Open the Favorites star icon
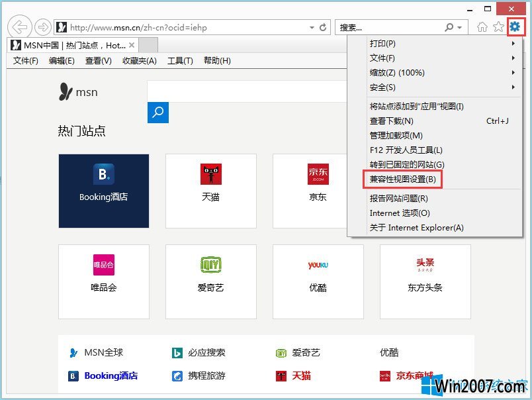 498,27
